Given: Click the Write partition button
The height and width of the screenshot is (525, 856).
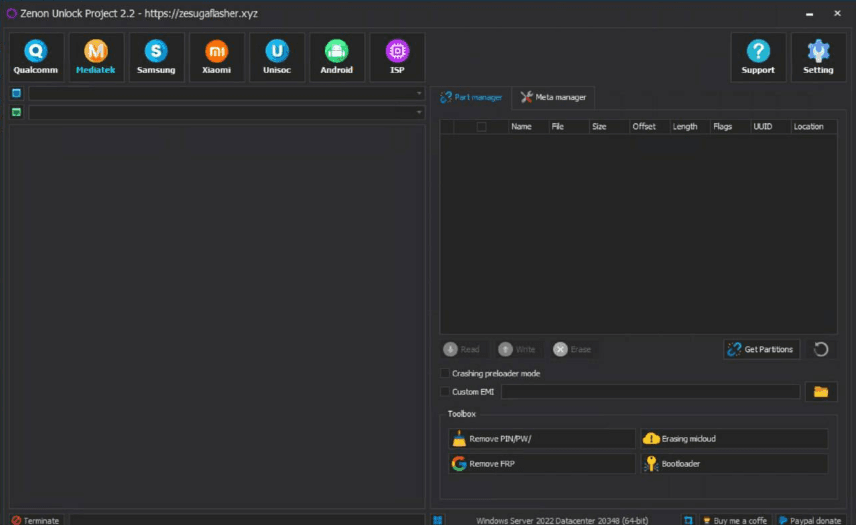Looking at the screenshot, I should coord(517,349).
